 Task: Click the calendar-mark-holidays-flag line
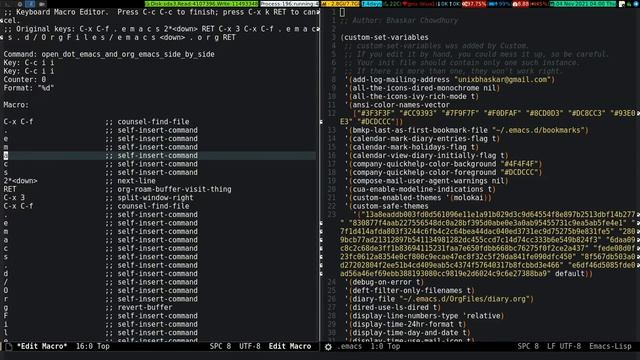(412, 147)
